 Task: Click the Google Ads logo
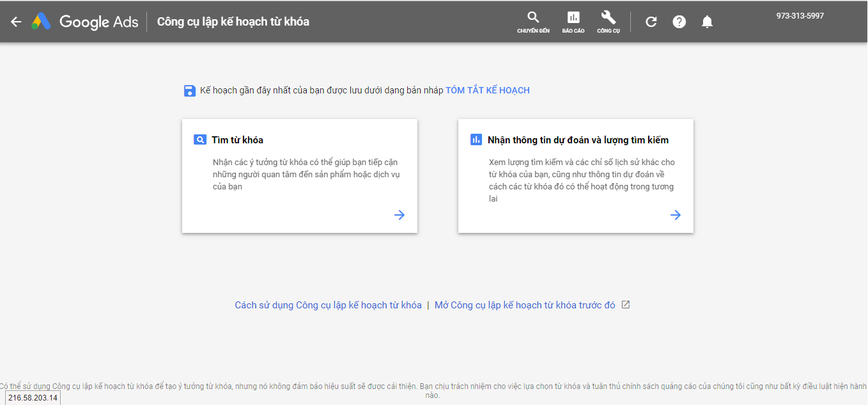point(86,22)
